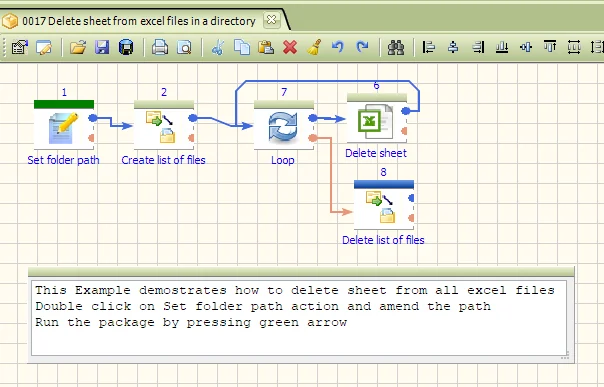The image size is (604, 387).
Task: Click the 'Set folder path' label
Action: point(63,160)
